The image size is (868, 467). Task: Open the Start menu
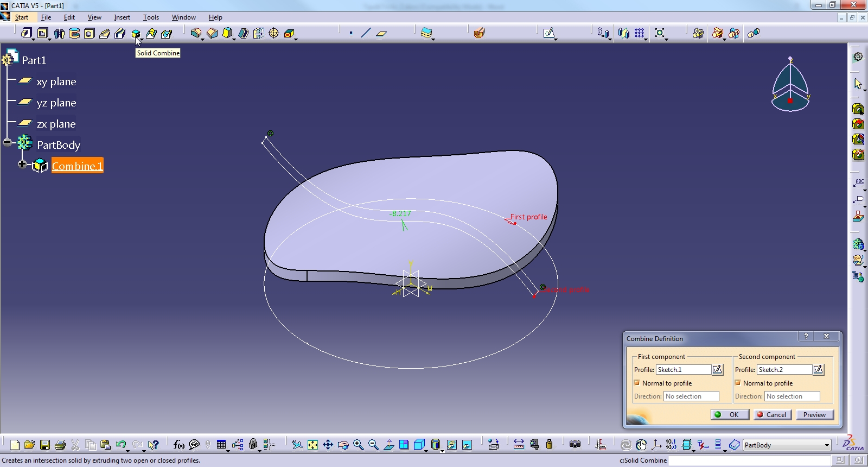22,17
